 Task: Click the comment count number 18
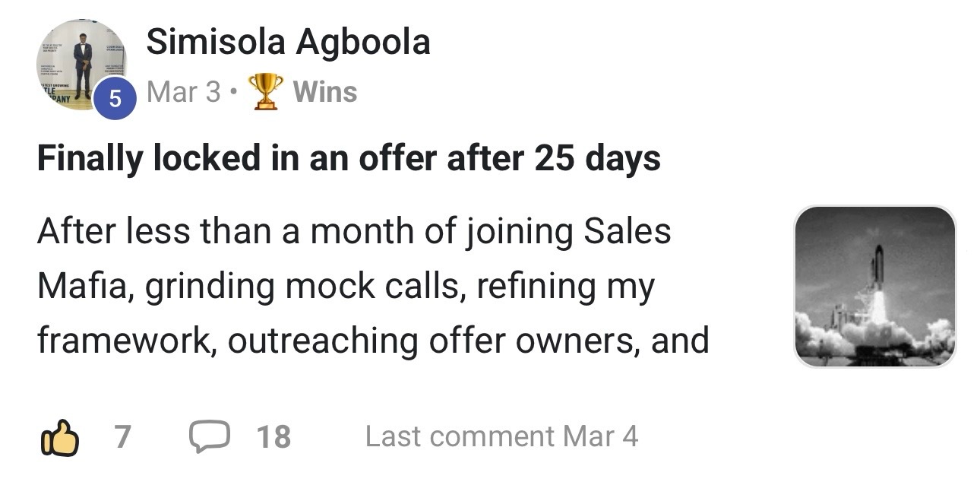click(273, 437)
